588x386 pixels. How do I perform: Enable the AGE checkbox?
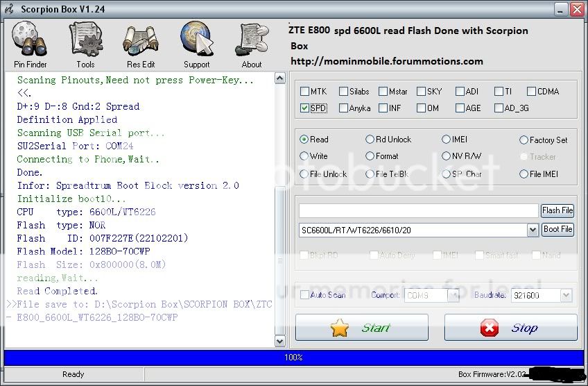coord(460,108)
